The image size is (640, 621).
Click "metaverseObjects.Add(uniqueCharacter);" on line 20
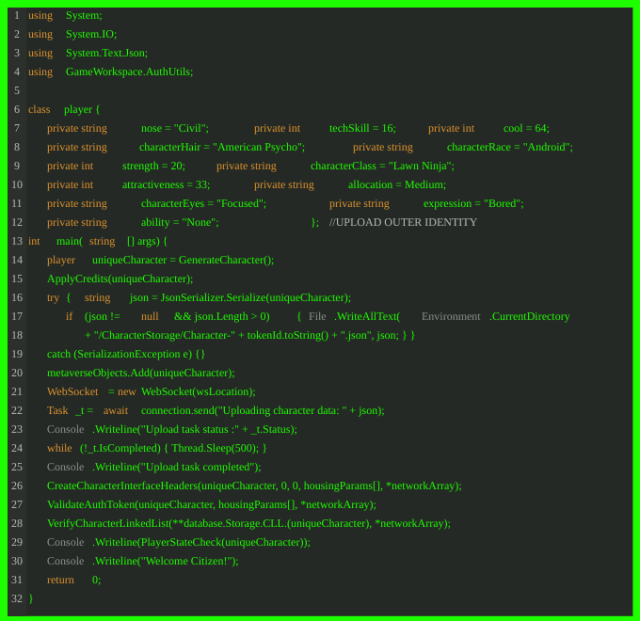point(141,373)
